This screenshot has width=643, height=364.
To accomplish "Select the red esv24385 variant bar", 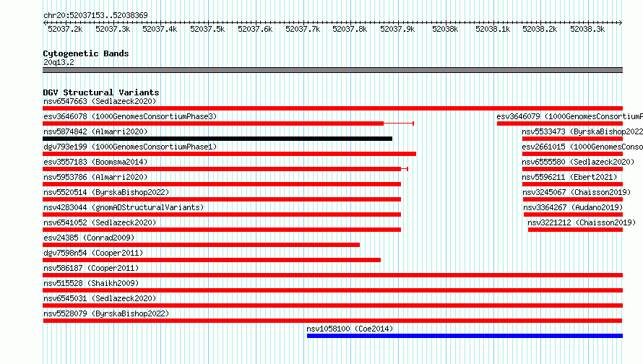I will point(202,245).
